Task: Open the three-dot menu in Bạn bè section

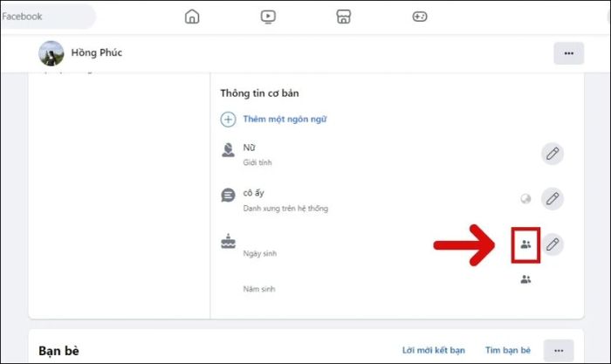Action: click(x=558, y=350)
